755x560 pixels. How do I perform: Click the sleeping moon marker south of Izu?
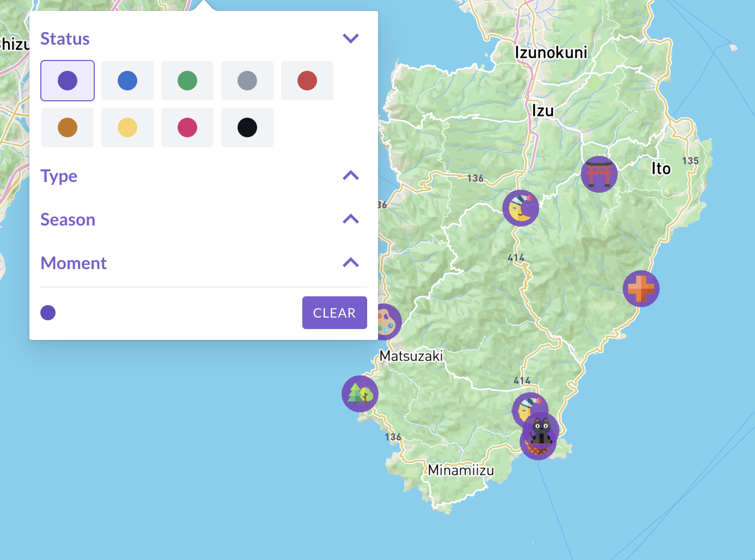click(x=520, y=208)
